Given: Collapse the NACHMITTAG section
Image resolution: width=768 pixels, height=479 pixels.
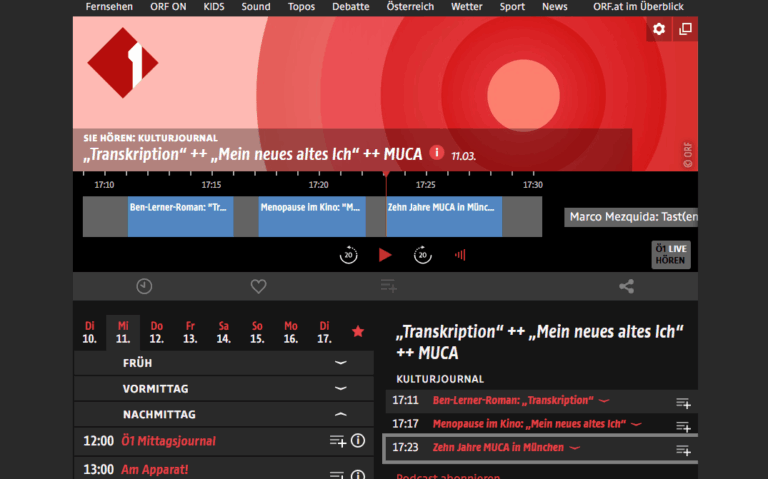Looking at the screenshot, I should tap(340, 414).
